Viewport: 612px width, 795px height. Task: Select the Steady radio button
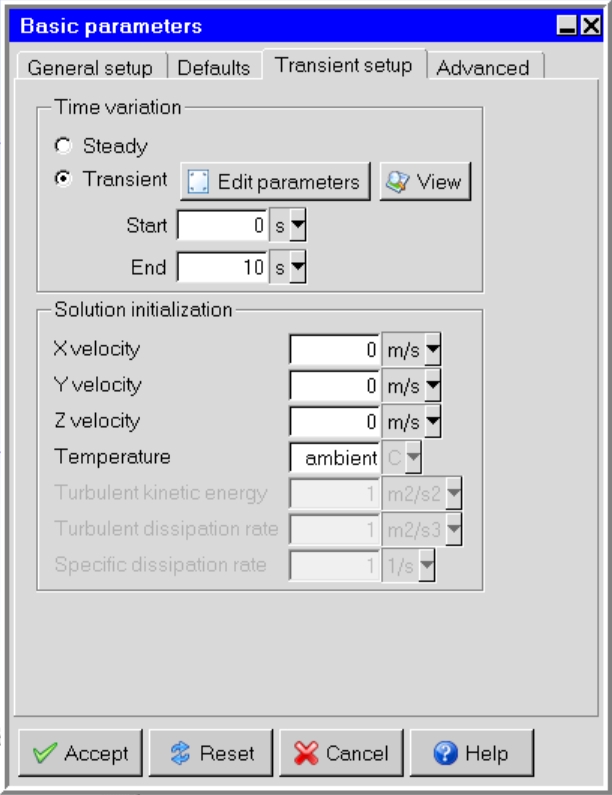[x=64, y=147]
